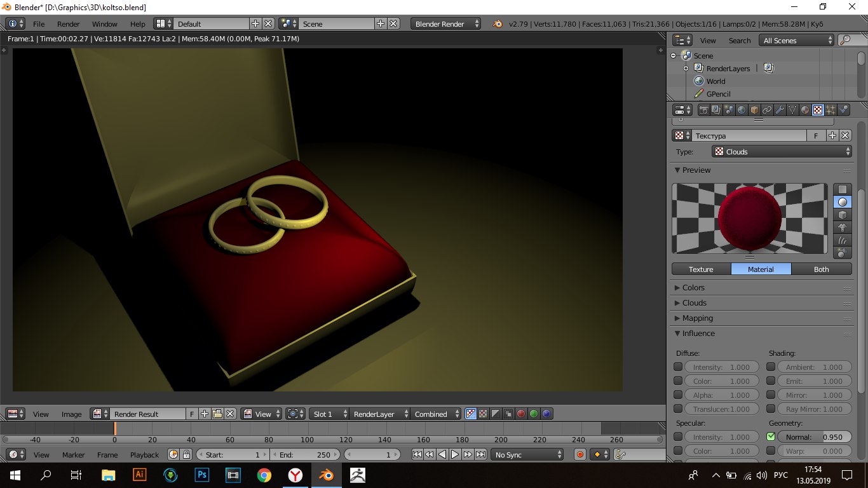
Task: Select flat plane preview type
Action: 842,189
